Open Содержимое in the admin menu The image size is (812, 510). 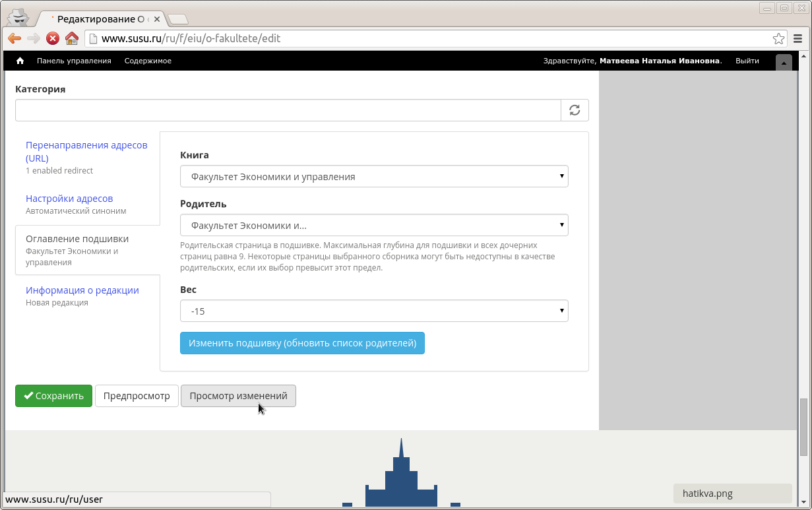148,61
